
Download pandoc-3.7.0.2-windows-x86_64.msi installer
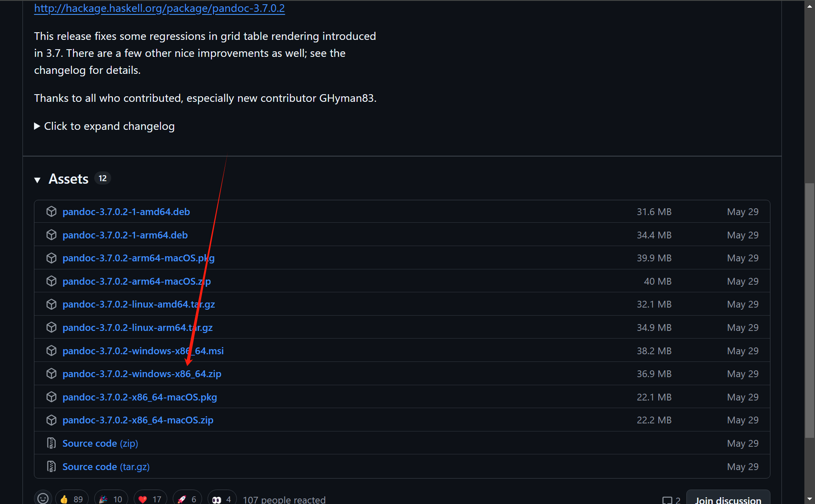pos(143,351)
